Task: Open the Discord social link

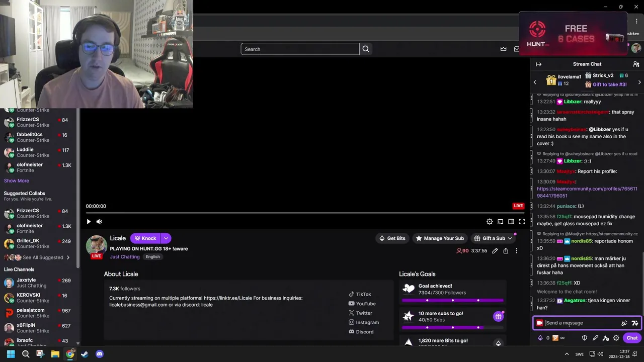Action: [x=361, y=332]
